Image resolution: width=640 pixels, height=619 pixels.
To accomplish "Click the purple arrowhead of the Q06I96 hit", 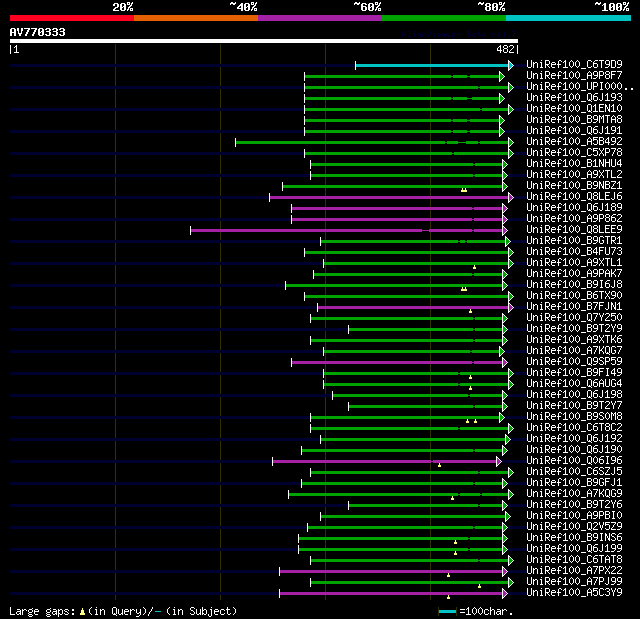I will click(499, 461).
